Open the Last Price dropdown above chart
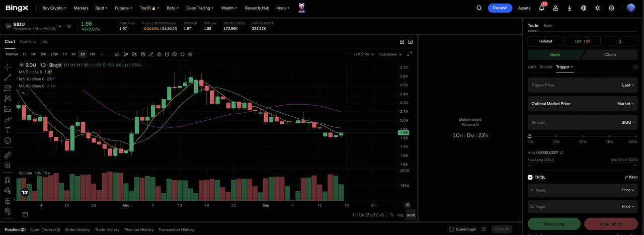This screenshot has width=644, height=235. point(363,54)
